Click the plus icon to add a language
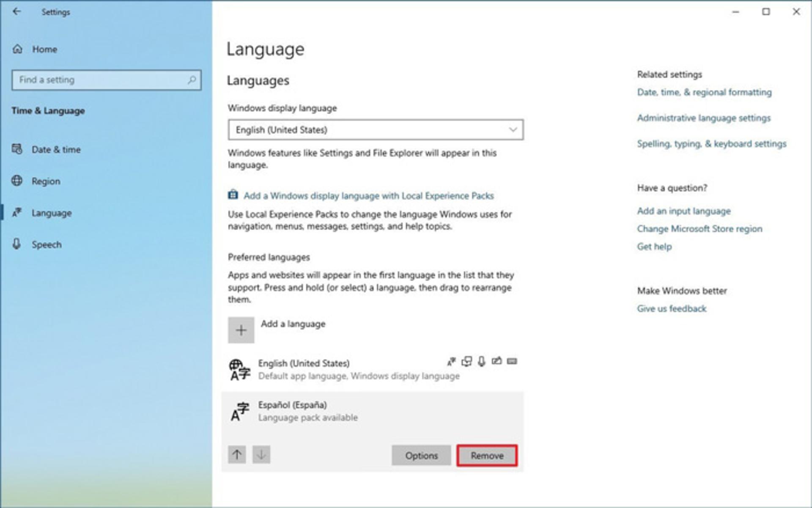The height and width of the screenshot is (508, 812). coord(241,330)
